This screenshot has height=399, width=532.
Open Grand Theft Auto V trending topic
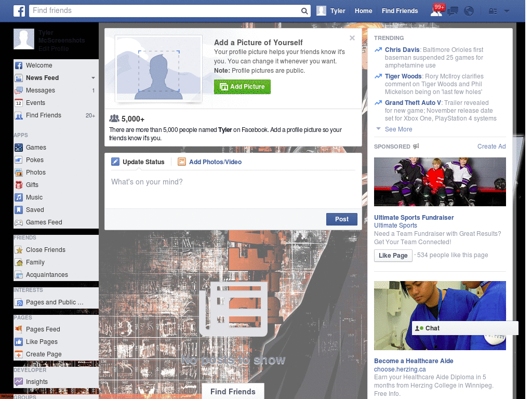pos(413,103)
